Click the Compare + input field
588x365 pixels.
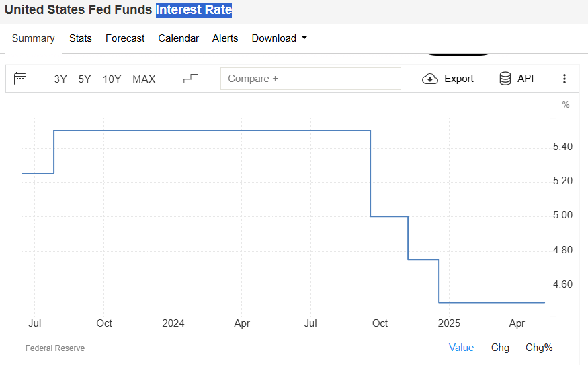click(310, 79)
